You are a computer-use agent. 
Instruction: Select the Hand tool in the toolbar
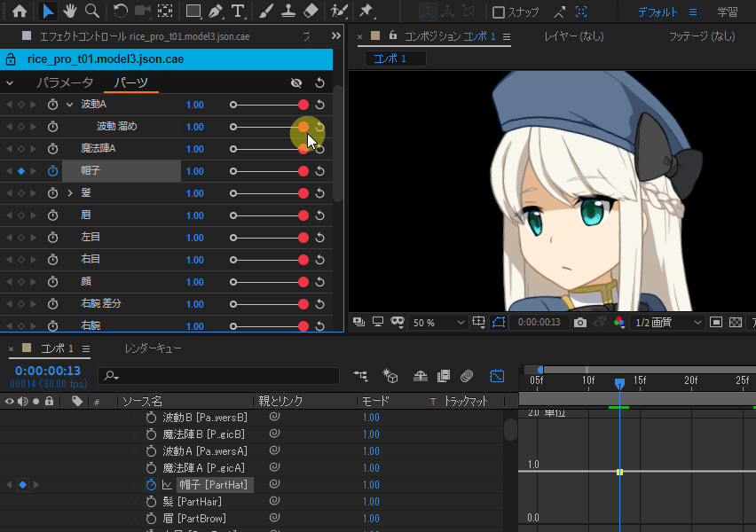70,12
